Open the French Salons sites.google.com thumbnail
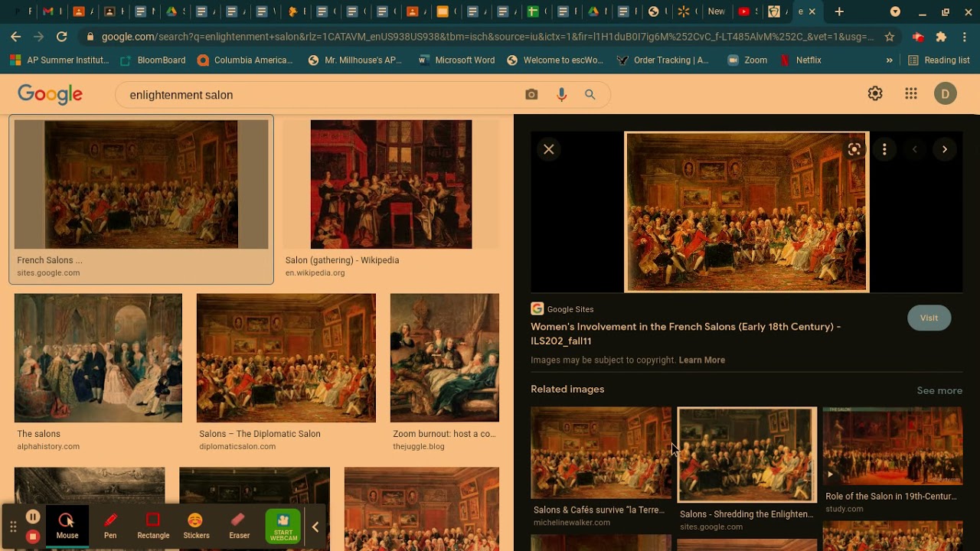This screenshot has height=551, width=980. click(x=141, y=184)
